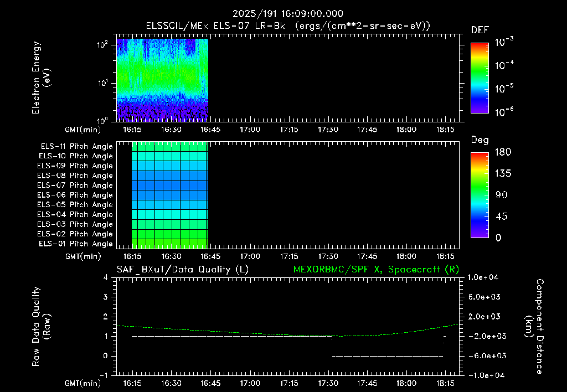This screenshot has height=392, width=567.
Task: Click the Deg label above the color bar
Action: pyautogui.click(x=480, y=140)
